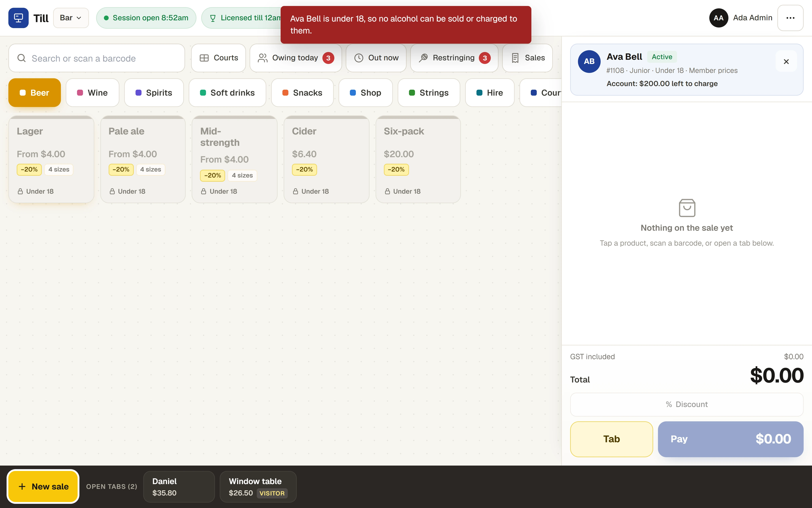This screenshot has height=508, width=812.
Task: Apply a Discount to the sale
Action: tap(687, 405)
